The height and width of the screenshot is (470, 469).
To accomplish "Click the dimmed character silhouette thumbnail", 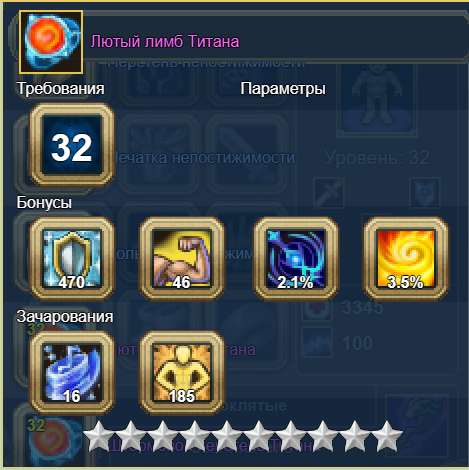I will click(377, 97).
